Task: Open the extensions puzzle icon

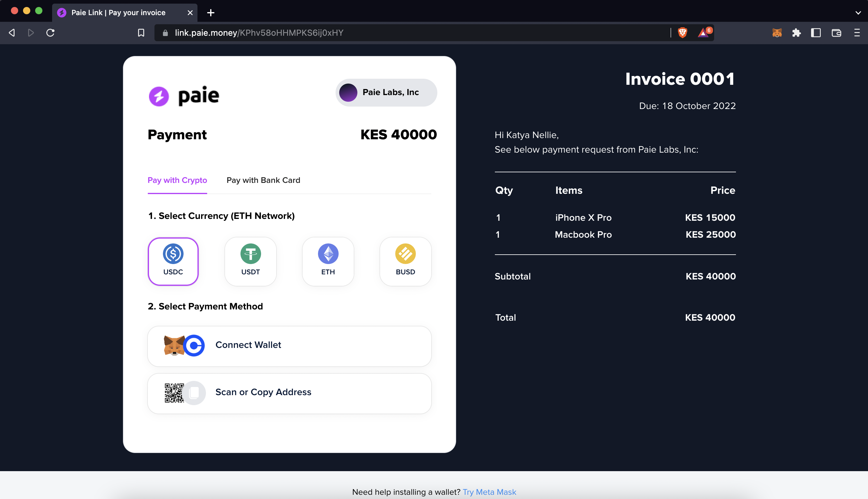Action: pyautogui.click(x=796, y=33)
